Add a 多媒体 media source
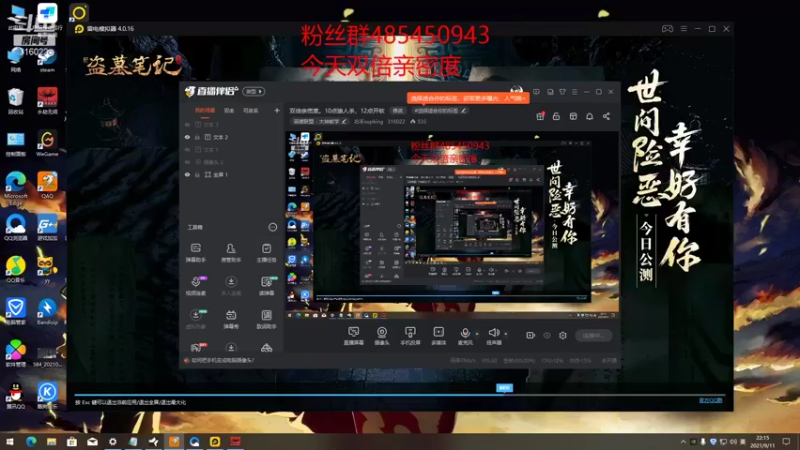The width and height of the screenshot is (800, 450). pyautogui.click(x=438, y=336)
